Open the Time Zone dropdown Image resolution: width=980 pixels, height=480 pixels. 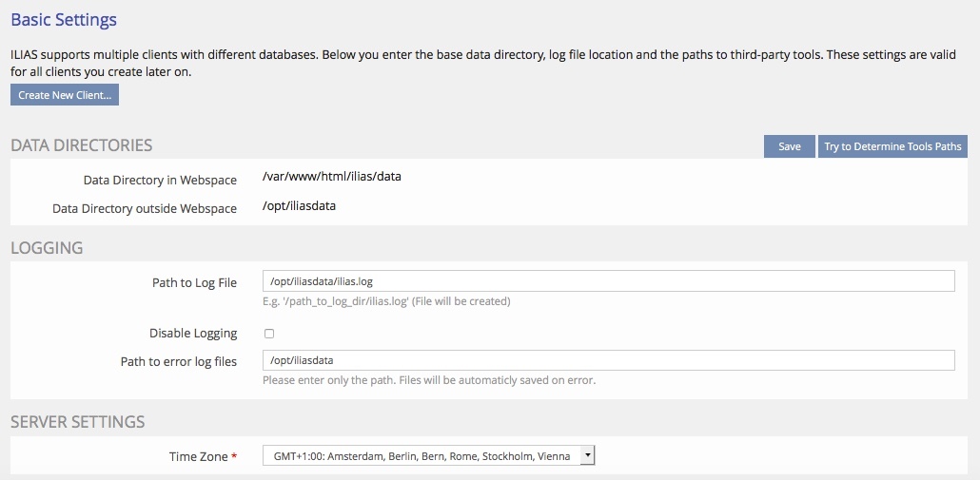click(428, 456)
